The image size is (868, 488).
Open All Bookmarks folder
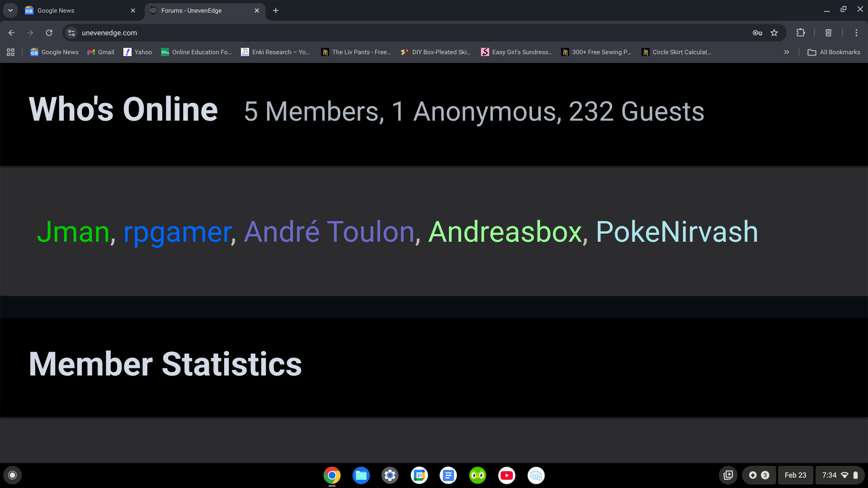[834, 52]
